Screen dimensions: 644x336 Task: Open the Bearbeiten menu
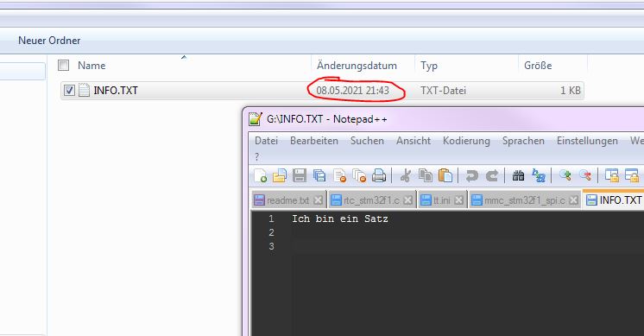pyautogui.click(x=313, y=141)
